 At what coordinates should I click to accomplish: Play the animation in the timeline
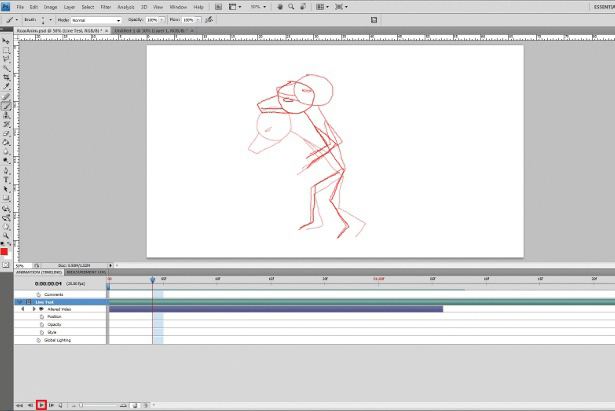click(42, 405)
